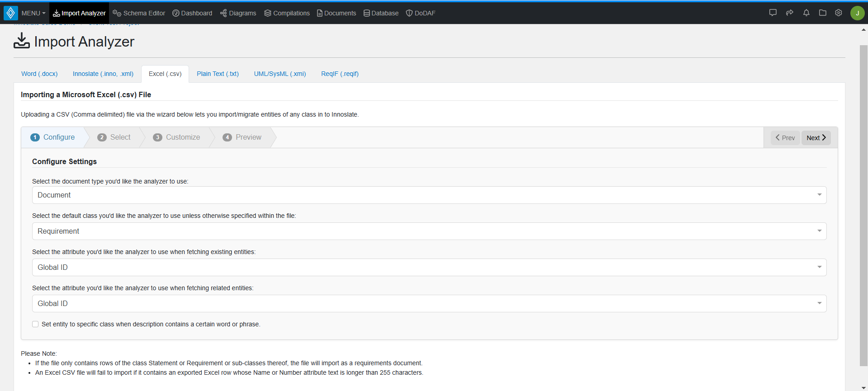Open the Schema Editor
Viewport: 868px width, 391px height.
point(139,13)
